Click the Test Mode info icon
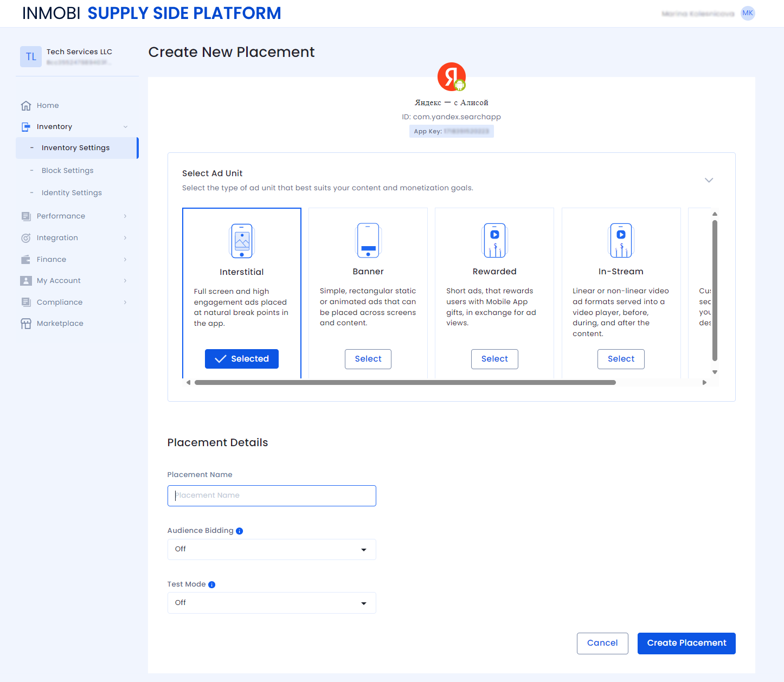Screen dimensions: 784x682 (212, 585)
